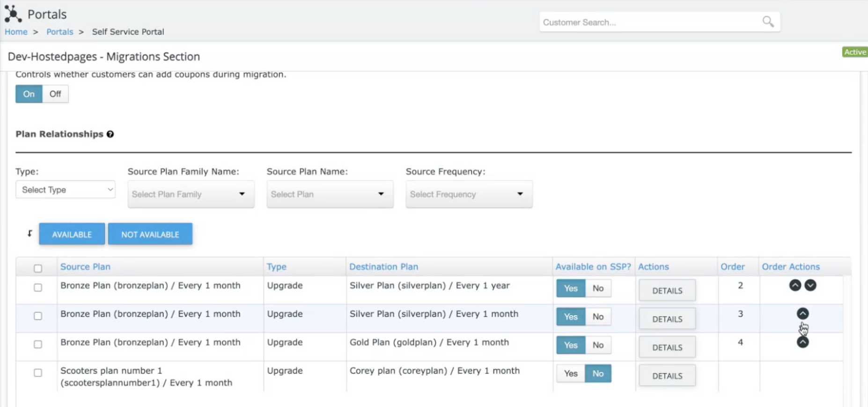Switch coupon setting to On
This screenshot has height=407, width=868.
[29, 94]
